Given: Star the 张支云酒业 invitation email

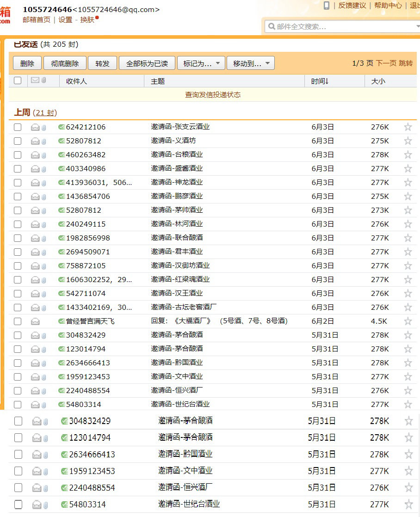Looking at the screenshot, I should click(x=408, y=127).
